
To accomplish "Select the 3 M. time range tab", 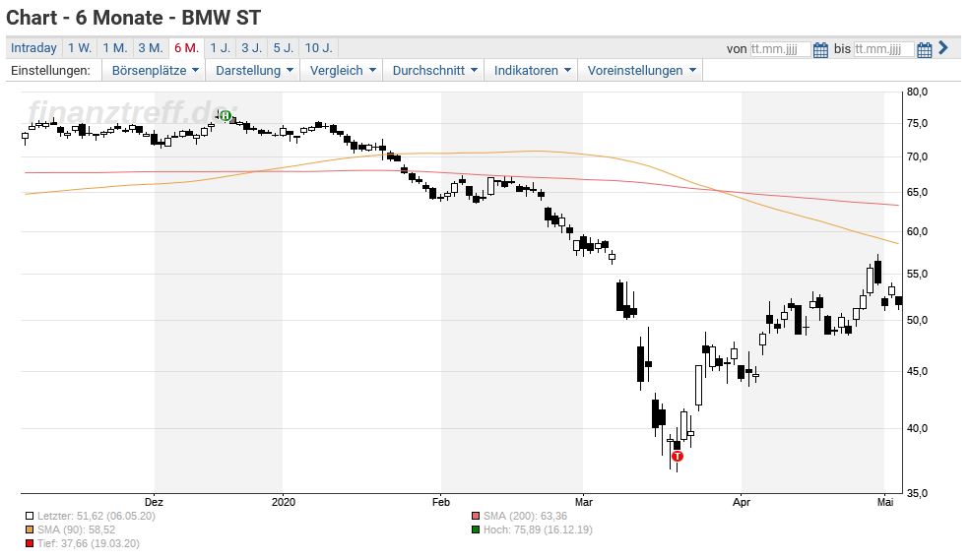I will (x=151, y=48).
